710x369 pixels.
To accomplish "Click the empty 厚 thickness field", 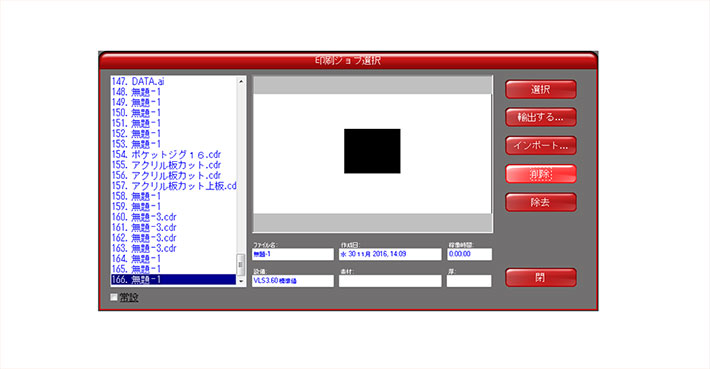I will click(x=469, y=281).
